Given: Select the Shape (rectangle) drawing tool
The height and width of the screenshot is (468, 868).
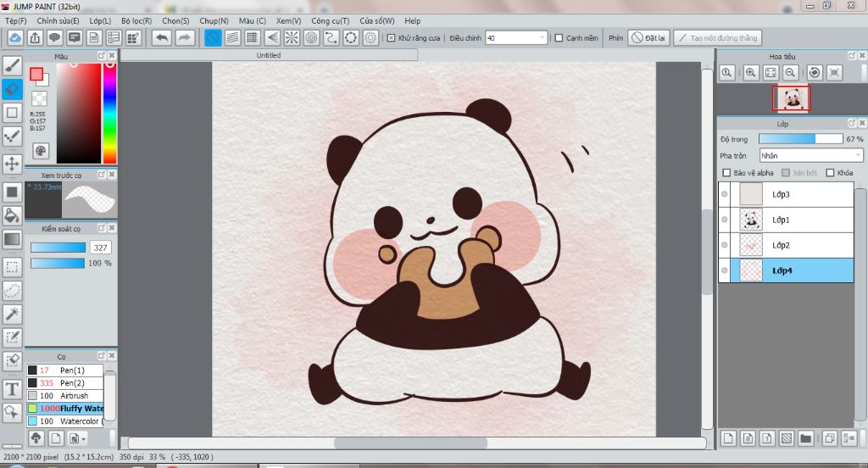Looking at the screenshot, I should pyautogui.click(x=12, y=113).
